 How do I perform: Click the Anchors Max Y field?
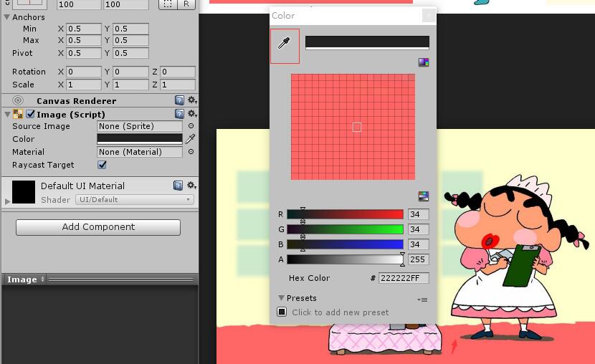pyautogui.click(x=130, y=40)
